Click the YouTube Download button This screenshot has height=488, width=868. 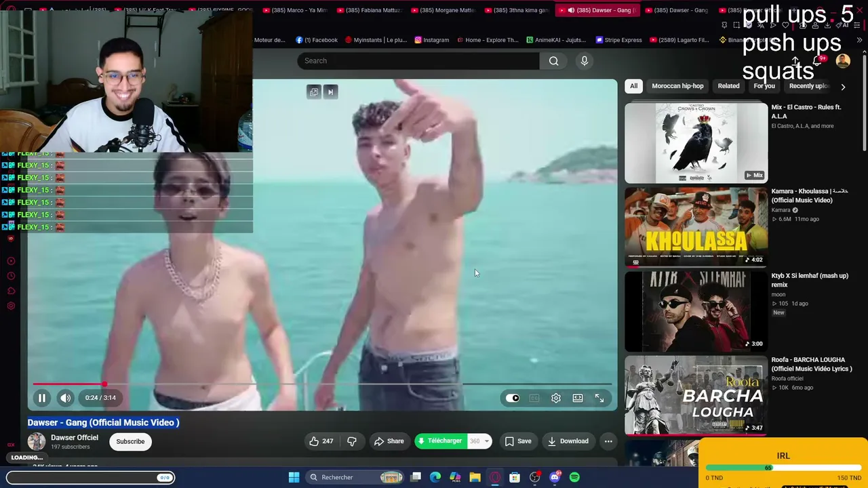tap(568, 441)
